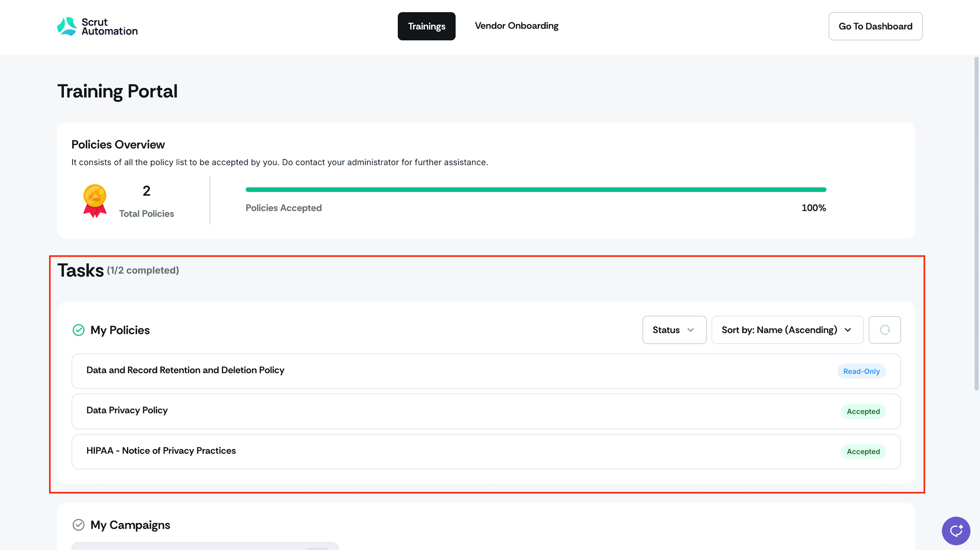Click the My Policies section title
Image resolution: width=980 pixels, height=550 pixels.
coord(120,330)
